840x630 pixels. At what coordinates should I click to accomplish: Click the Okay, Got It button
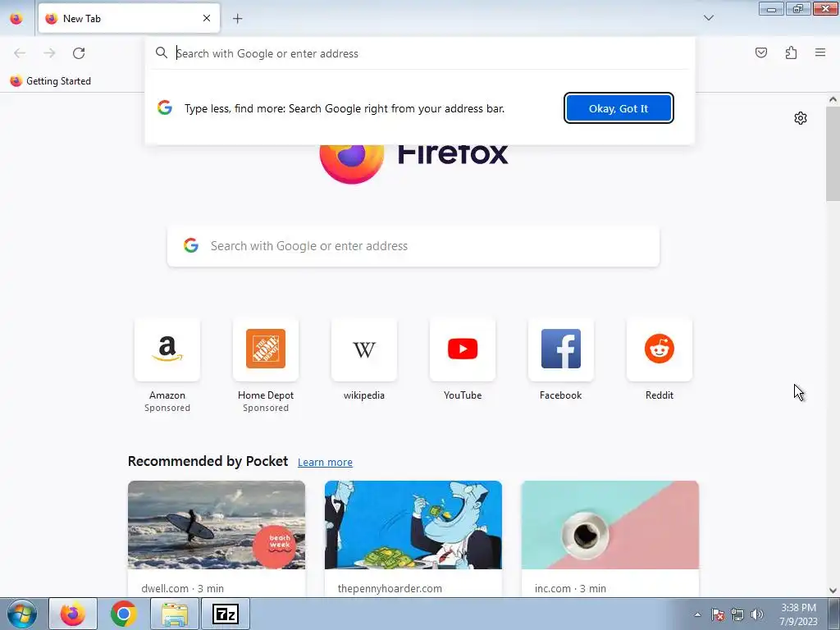click(619, 108)
